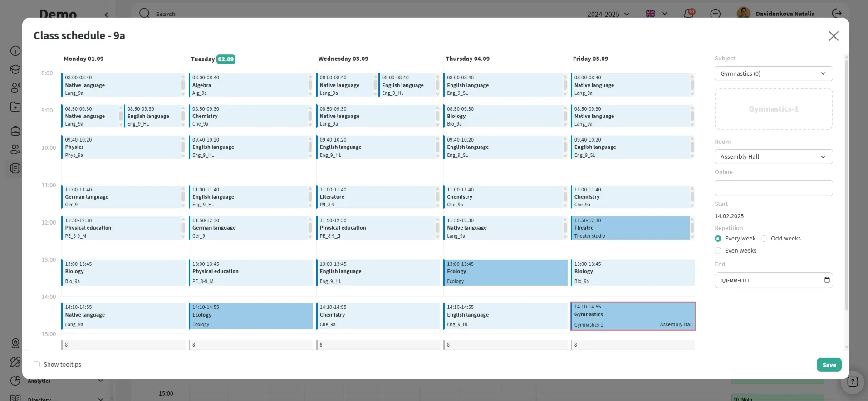Open the Subject dropdown showing Gymnastics
Screen dimensions: 868x401
pyautogui.click(x=773, y=74)
